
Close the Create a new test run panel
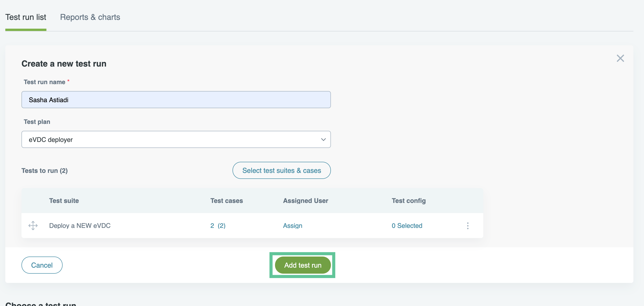pyautogui.click(x=620, y=58)
